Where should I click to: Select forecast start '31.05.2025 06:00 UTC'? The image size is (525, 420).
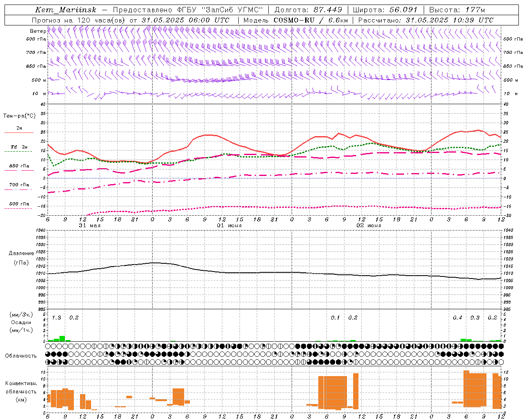click(x=185, y=20)
